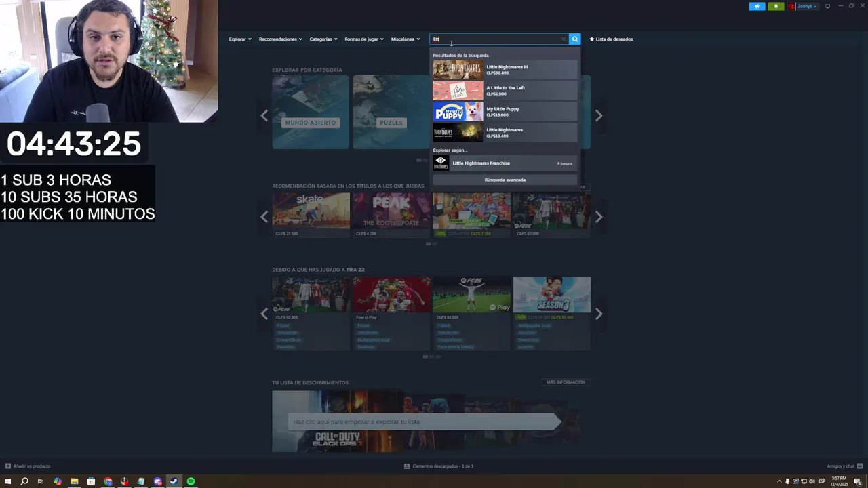Switch to Steam taskbar icon

coord(174,481)
